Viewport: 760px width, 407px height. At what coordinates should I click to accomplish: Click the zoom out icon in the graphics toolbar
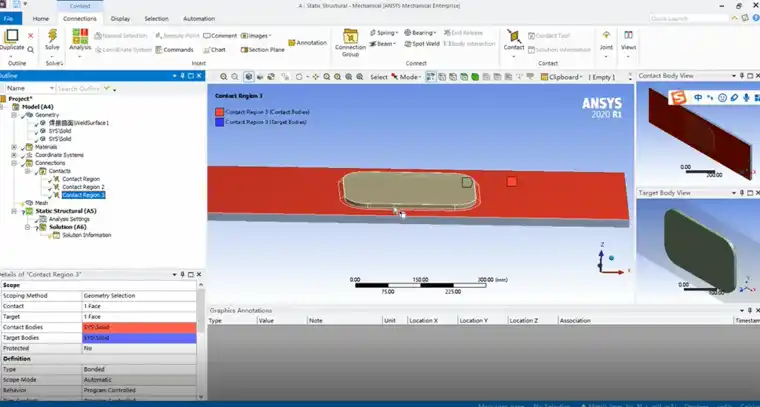click(x=235, y=77)
